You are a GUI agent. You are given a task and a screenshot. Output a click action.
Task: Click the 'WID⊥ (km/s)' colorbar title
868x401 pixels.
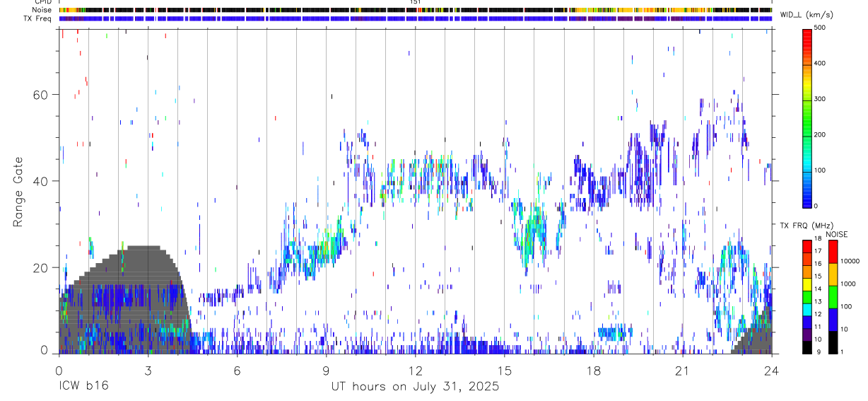click(808, 14)
